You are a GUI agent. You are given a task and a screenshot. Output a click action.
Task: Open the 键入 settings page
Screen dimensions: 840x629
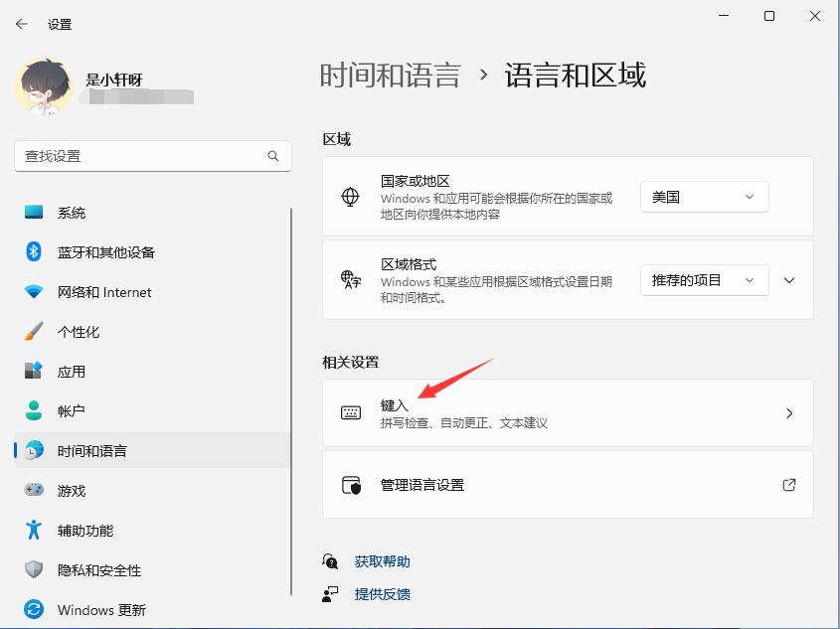567,413
